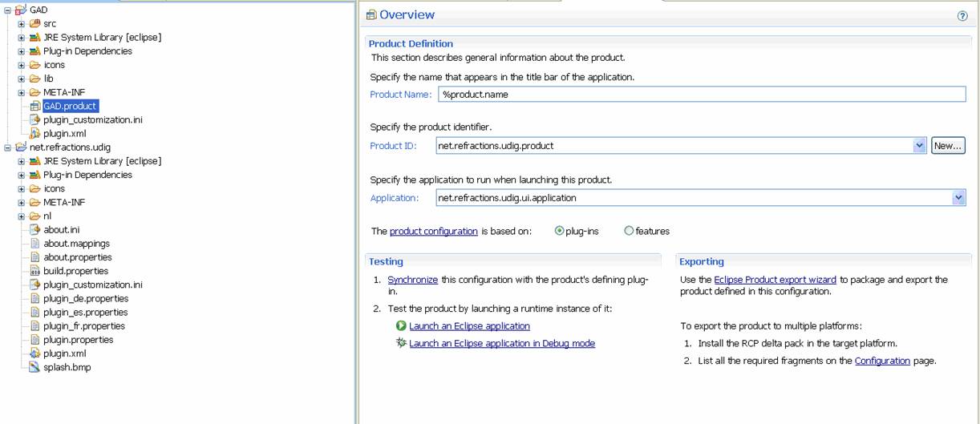The width and height of the screenshot is (980, 424).
Task: Click the New... button beside Product ID
Action: coord(948,146)
